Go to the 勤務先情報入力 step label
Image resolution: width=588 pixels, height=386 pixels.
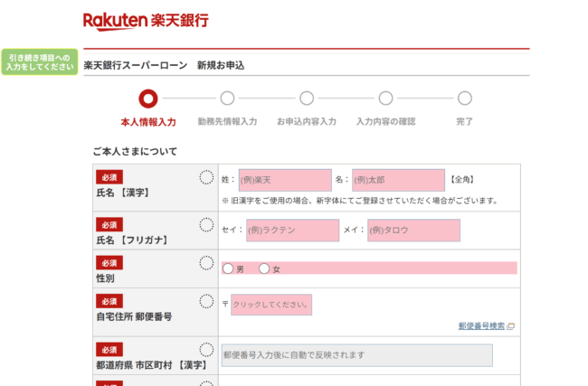pyautogui.click(x=227, y=121)
